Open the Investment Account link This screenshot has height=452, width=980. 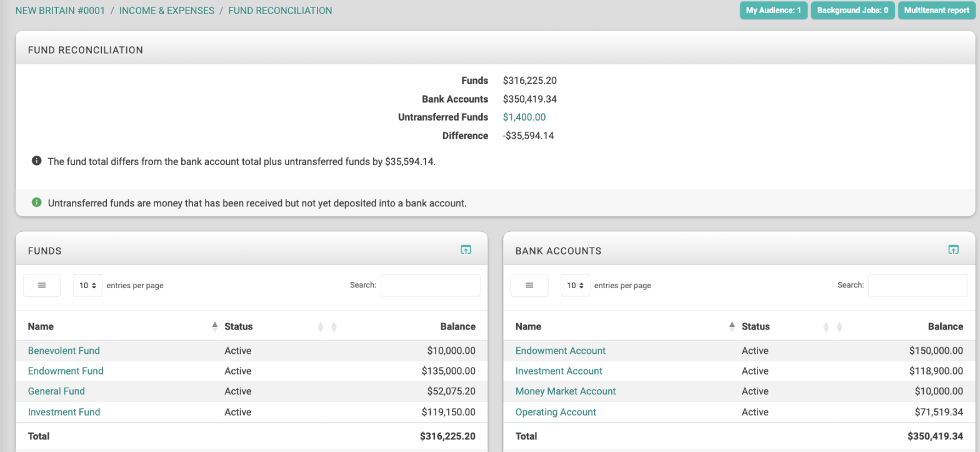click(559, 371)
